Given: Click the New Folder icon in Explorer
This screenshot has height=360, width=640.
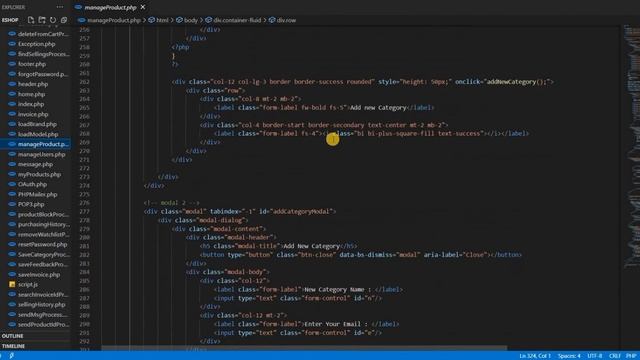Looking at the screenshot, I should pos(42,20).
